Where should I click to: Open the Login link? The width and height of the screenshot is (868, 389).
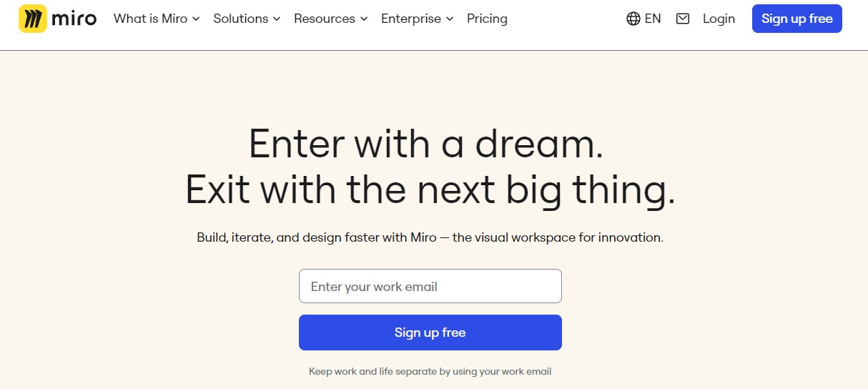(x=719, y=19)
